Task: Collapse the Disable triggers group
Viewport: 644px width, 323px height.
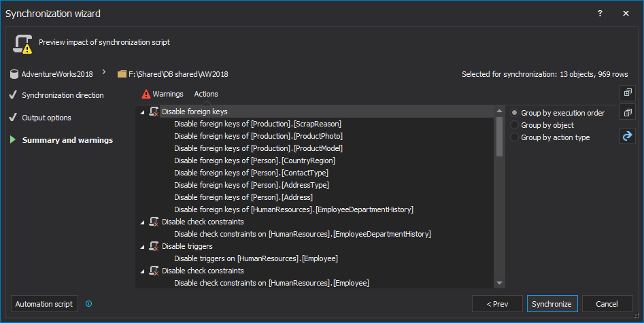Action: tap(142, 246)
